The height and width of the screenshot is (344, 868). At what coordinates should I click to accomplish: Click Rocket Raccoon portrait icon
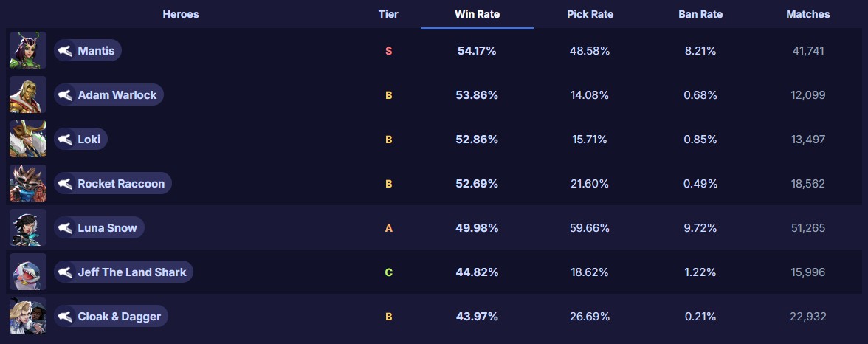28,184
